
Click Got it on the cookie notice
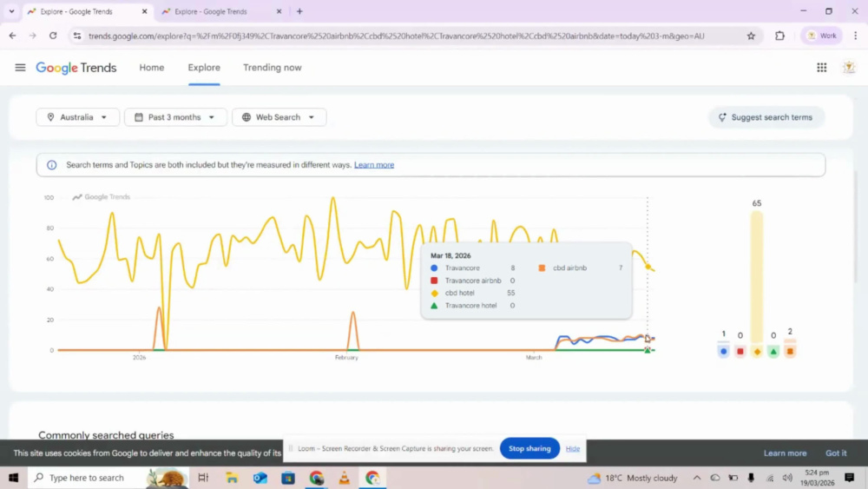(x=836, y=453)
